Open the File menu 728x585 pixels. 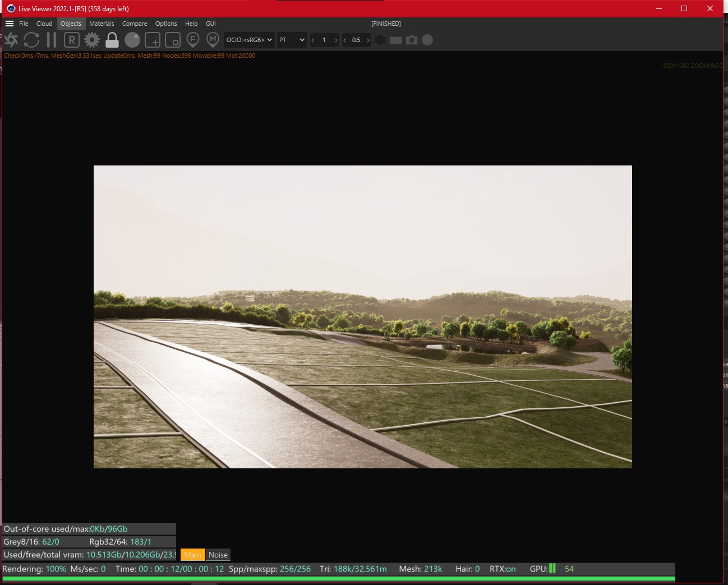coord(24,24)
